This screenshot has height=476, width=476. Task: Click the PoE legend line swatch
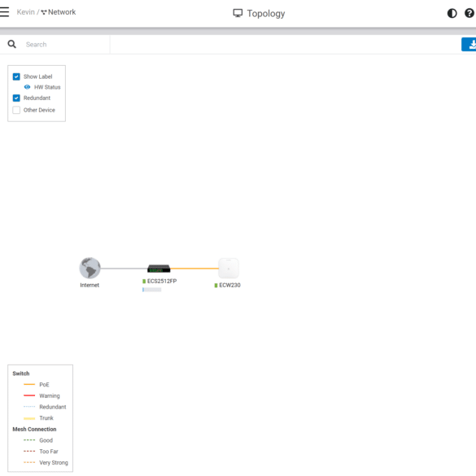click(29, 384)
